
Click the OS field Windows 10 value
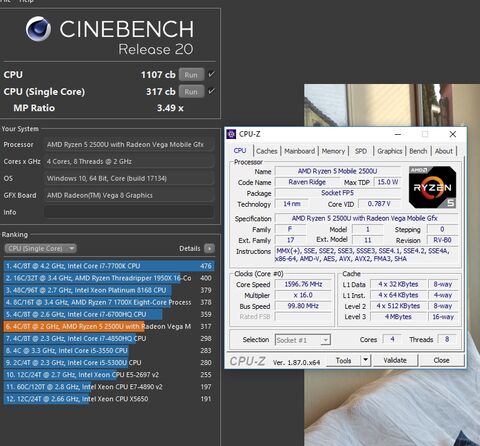pyautogui.click(x=129, y=178)
